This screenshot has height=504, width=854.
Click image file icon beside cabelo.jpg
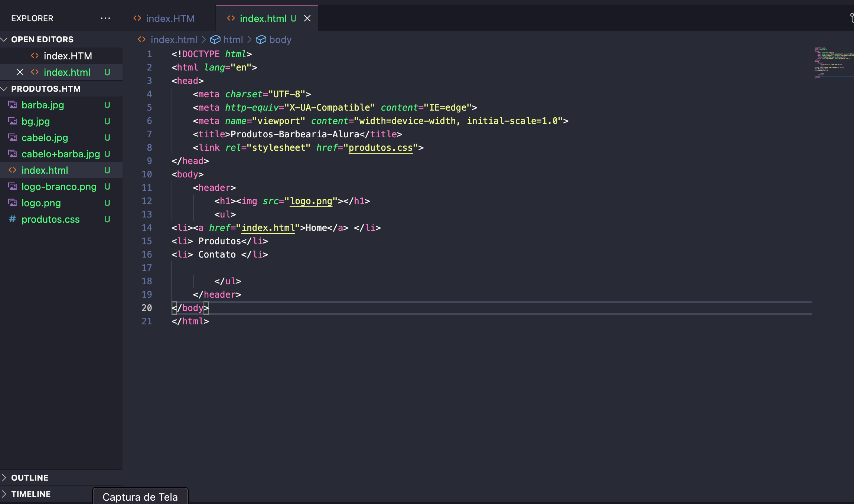click(x=13, y=138)
